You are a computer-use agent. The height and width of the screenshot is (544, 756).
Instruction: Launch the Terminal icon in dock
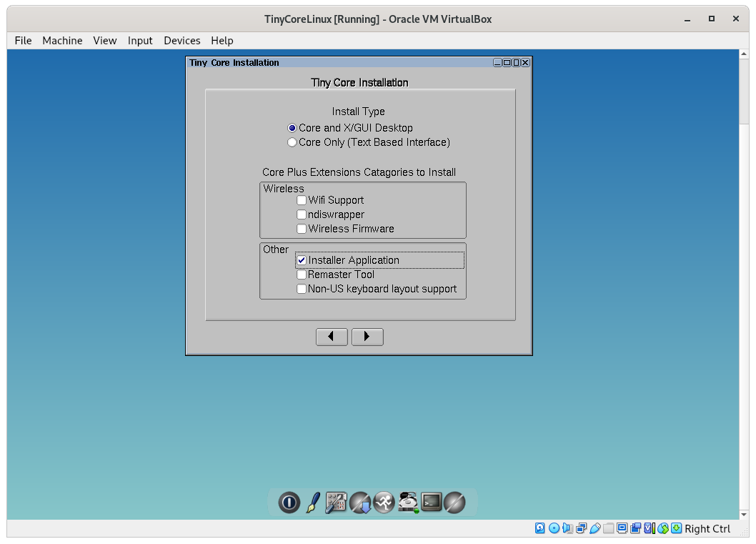click(x=432, y=502)
